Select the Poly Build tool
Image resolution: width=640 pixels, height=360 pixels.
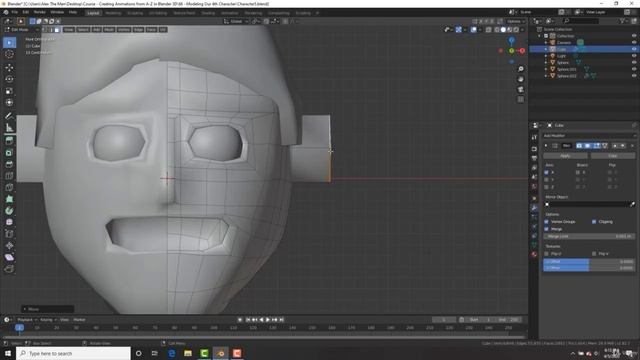pyautogui.click(x=9, y=199)
